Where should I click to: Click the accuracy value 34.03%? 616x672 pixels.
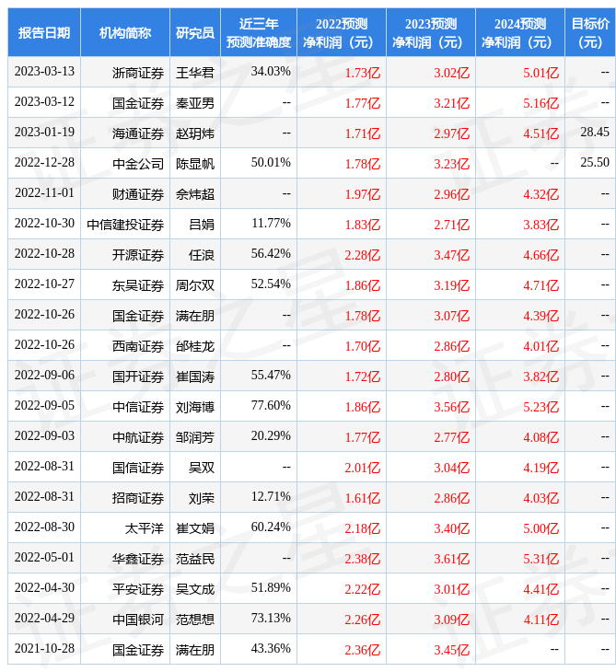[x=271, y=71]
